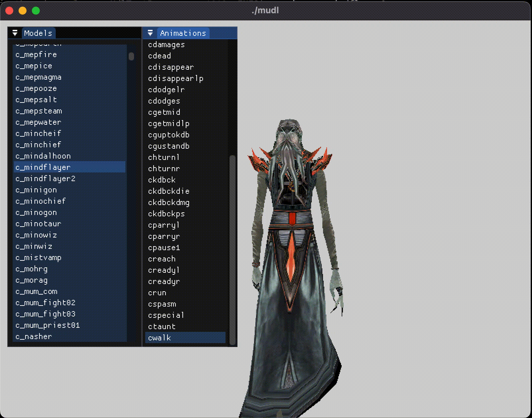Select the c_mistvamp model
The height and width of the screenshot is (418, 532).
coord(70,257)
